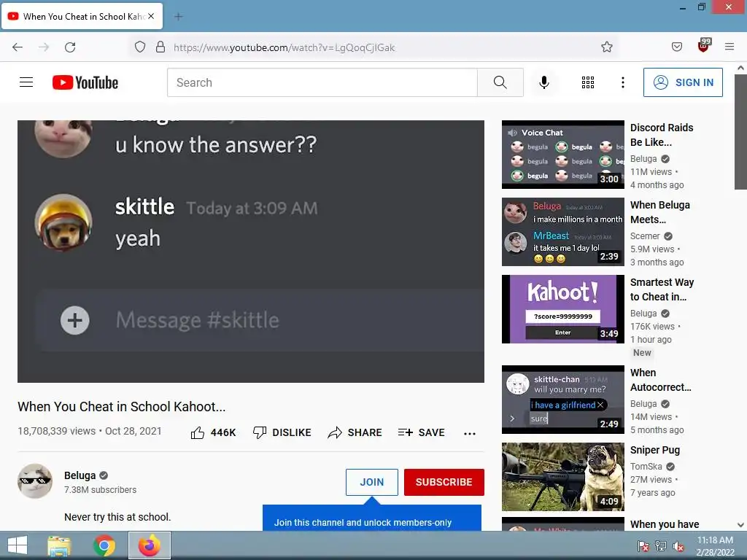View site security lock info
The height and width of the screenshot is (560, 747).
point(160,47)
